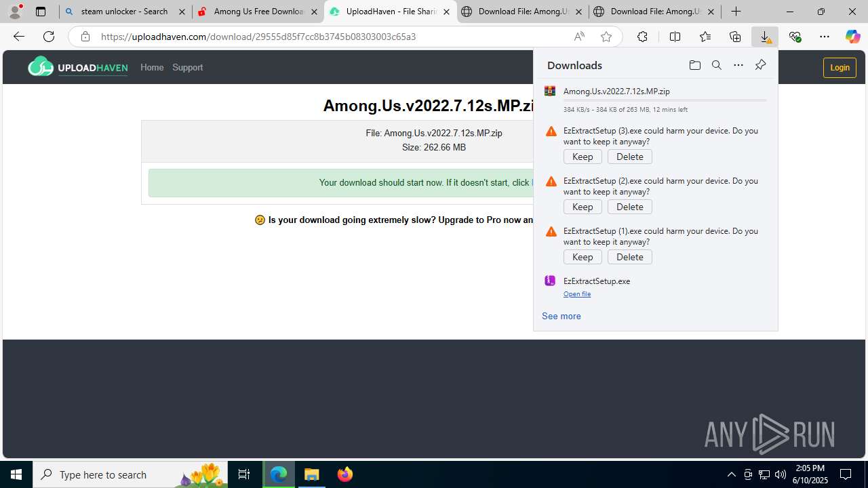The width and height of the screenshot is (868, 488).
Task: Switch to first Download File: Among.Us tab
Action: pos(522,12)
